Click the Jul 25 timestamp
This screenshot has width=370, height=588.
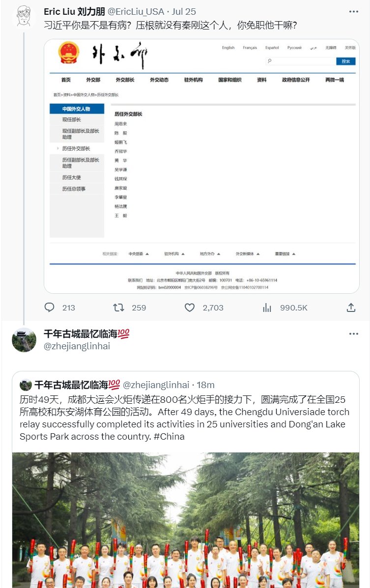[x=184, y=12]
